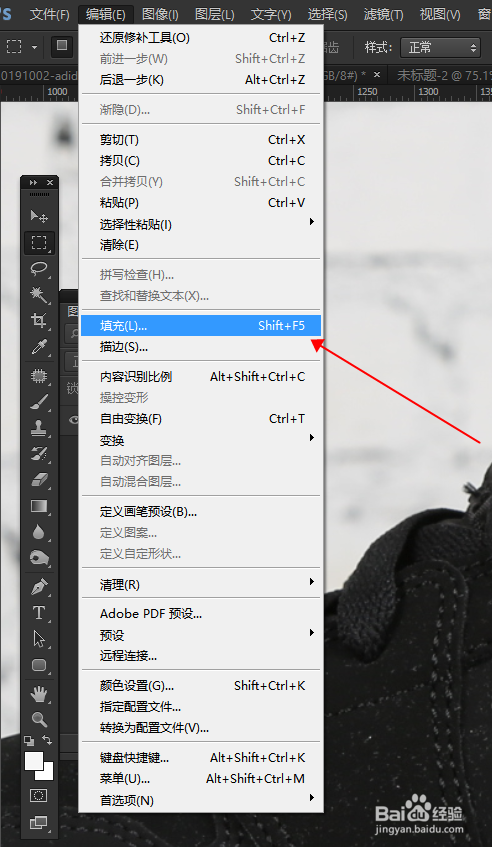Close the floating toolbox panel
This screenshot has width=492, height=847.
[x=50, y=183]
